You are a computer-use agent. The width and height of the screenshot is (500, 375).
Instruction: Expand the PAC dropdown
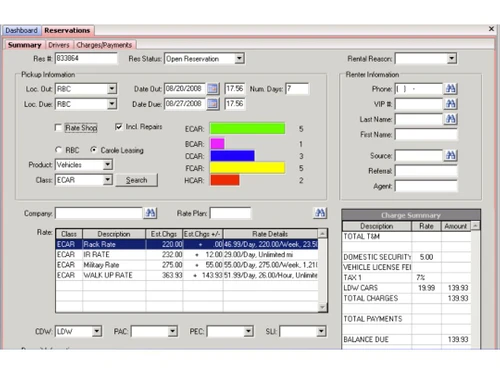point(172,331)
